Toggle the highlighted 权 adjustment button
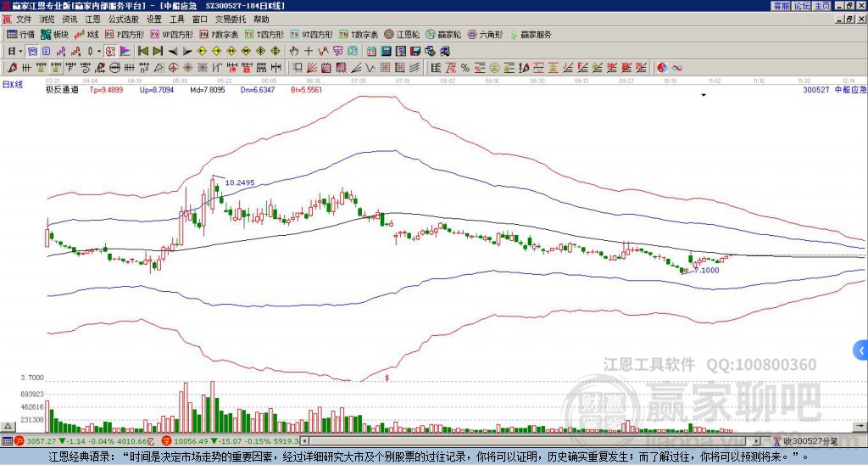 click(110, 52)
